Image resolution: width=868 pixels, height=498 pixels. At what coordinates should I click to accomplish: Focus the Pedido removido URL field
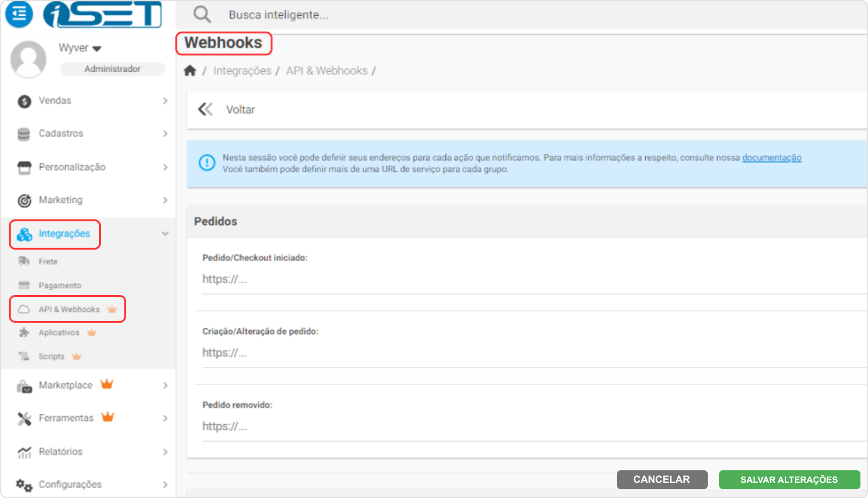[534, 427]
